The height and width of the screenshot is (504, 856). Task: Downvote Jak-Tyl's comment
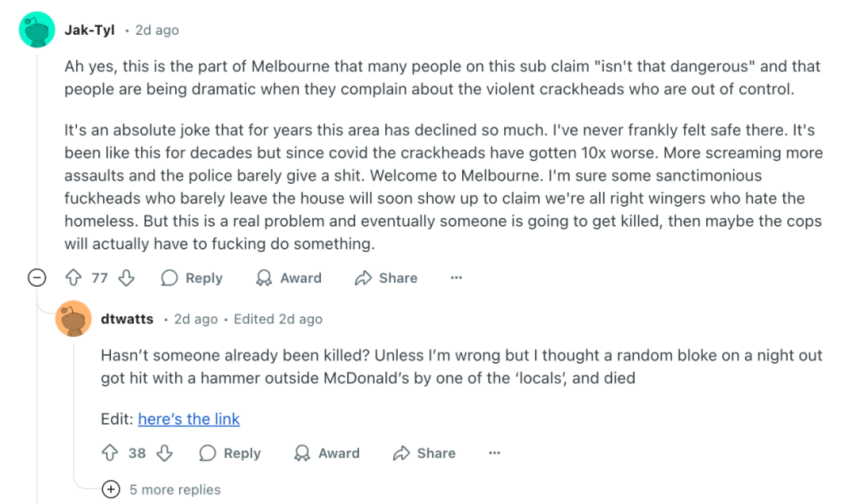point(126,278)
